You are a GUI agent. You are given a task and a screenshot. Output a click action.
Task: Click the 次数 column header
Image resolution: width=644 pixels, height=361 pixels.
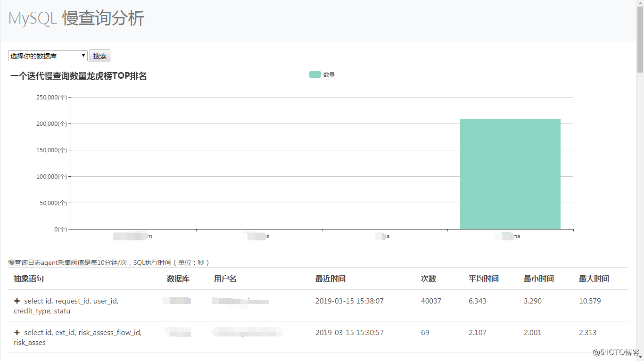tap(429, 279)
